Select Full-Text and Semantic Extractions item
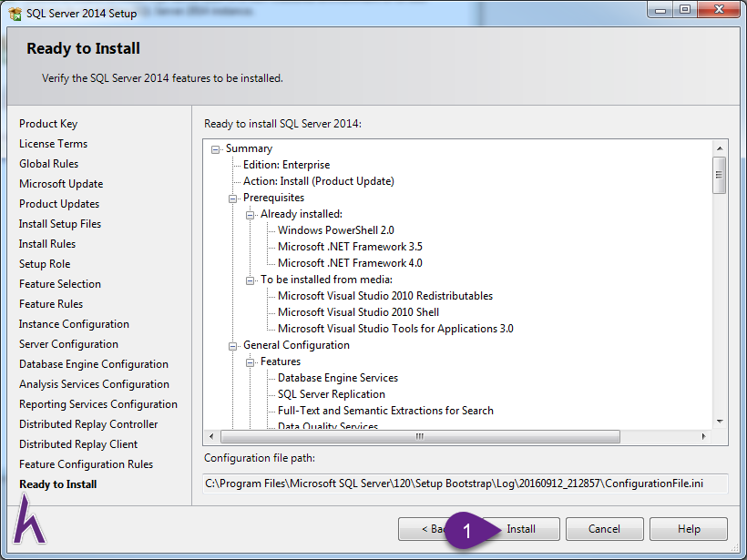Image resolution: width=747 pixels, height=560 pixels. 385,411
